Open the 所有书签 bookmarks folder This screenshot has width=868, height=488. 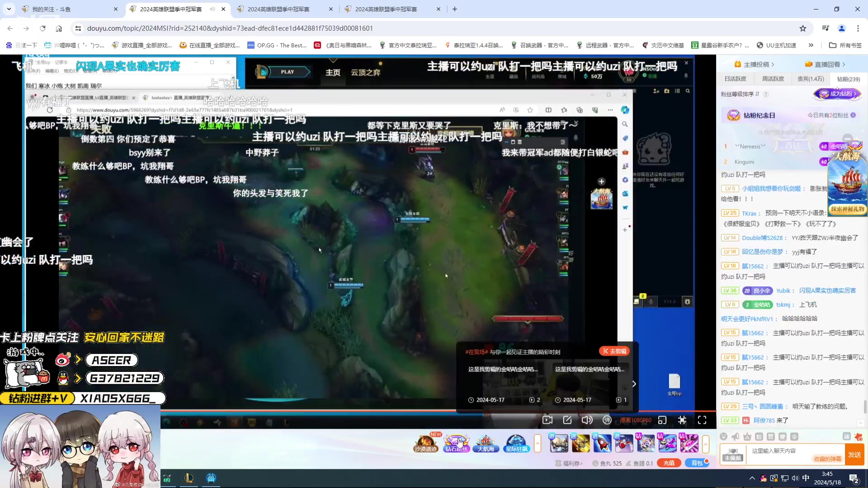845,45
